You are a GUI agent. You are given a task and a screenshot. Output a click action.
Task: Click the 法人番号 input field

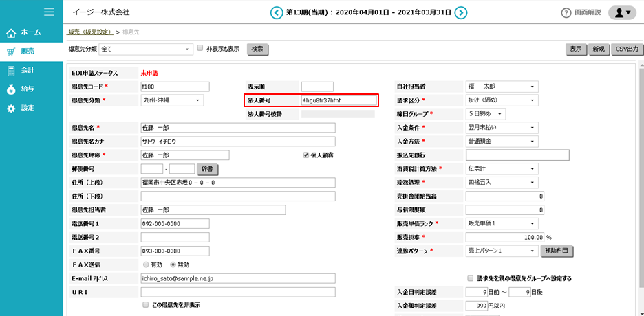tap(339, 100)
